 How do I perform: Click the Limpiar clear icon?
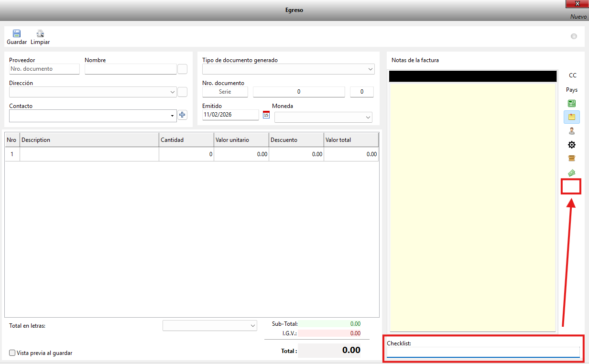pyautogui.click(x=40, y=34)
